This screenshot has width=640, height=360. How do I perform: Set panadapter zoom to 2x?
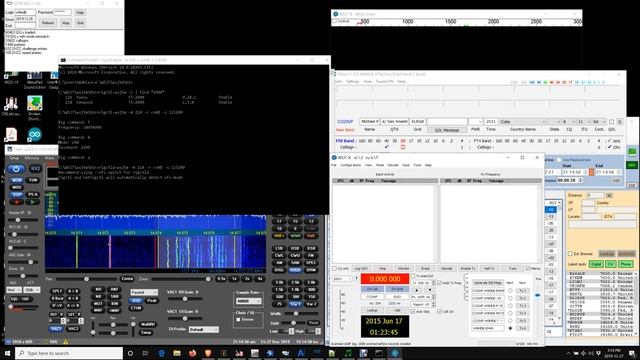[x=247, y=279]
